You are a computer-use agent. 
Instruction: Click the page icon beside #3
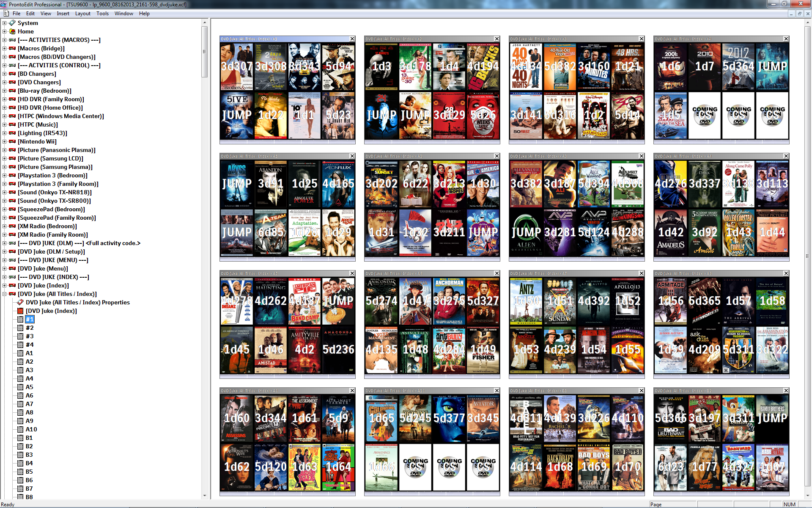tap(20, 336)
